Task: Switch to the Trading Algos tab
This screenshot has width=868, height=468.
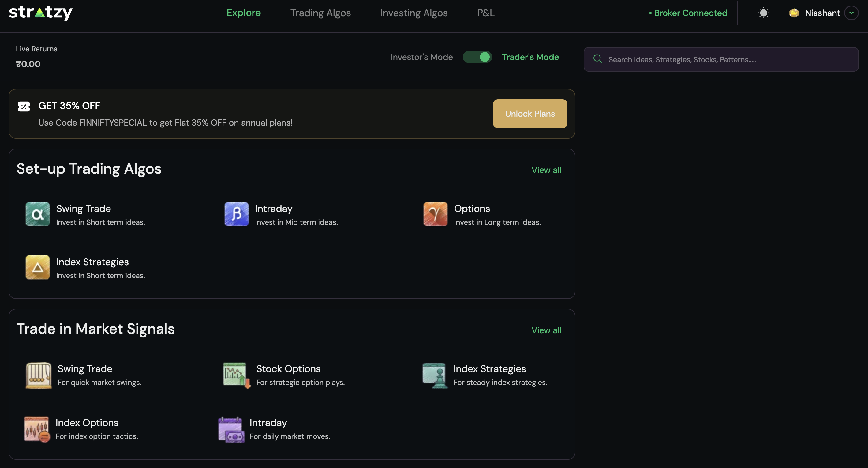Action: 320,13
